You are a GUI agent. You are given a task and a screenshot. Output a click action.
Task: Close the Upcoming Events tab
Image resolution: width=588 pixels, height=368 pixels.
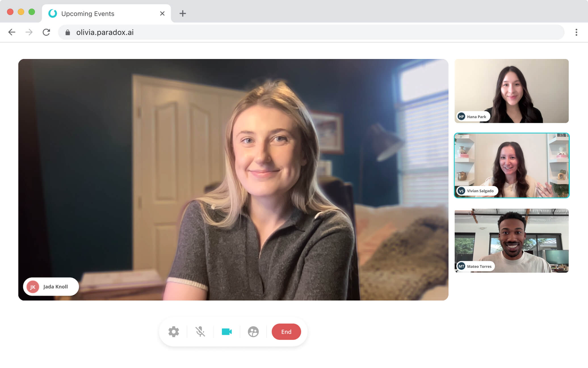click(162, 13)
